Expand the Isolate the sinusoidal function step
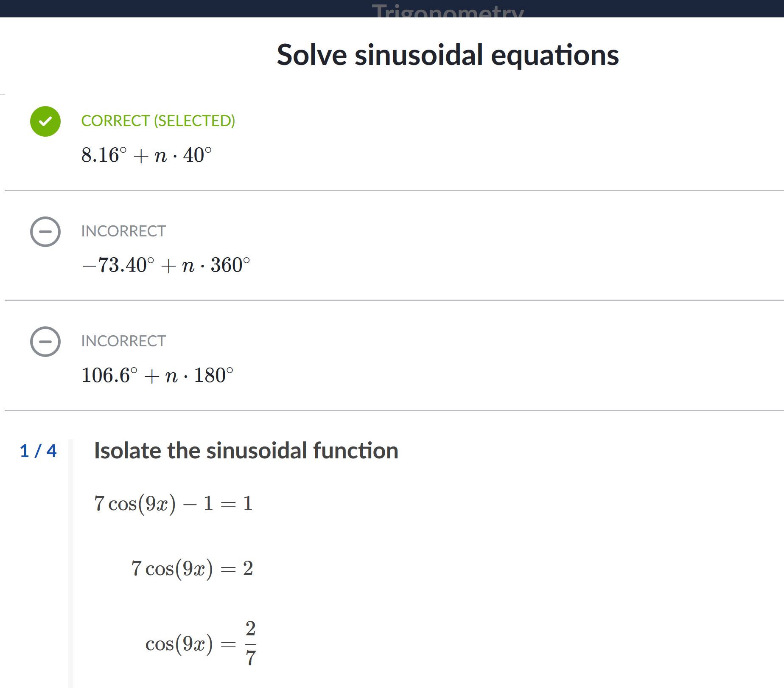 (246, 451)
